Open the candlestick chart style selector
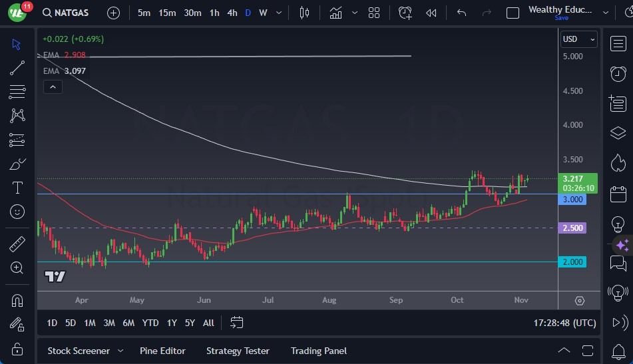Viewport: 633px width, 364px height. pyautogui.click(x=305, y=13)
